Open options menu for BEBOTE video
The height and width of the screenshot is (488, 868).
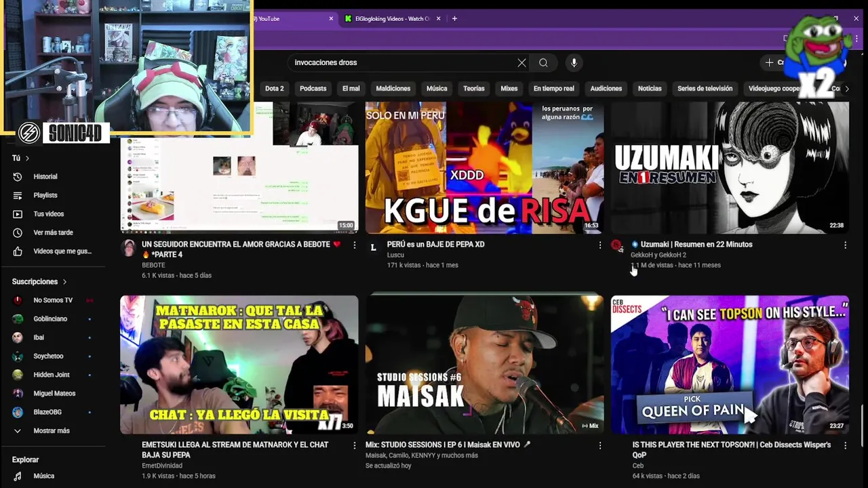[x=354, y=245]
